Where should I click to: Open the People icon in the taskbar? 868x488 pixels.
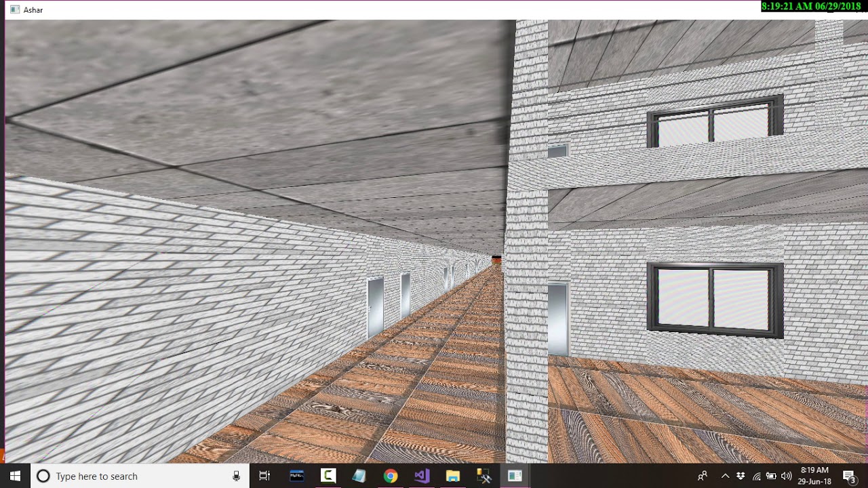pyautogui.click(x=703, y=476)
